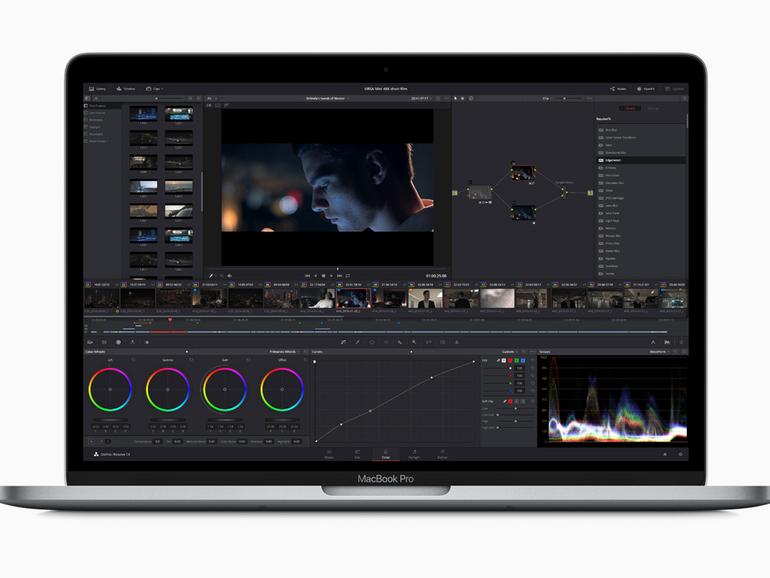Open the Scopes Waveform type dropdown
Image resolution: width=770 pixels, height=578 pixels.
[x=660, y=352]
